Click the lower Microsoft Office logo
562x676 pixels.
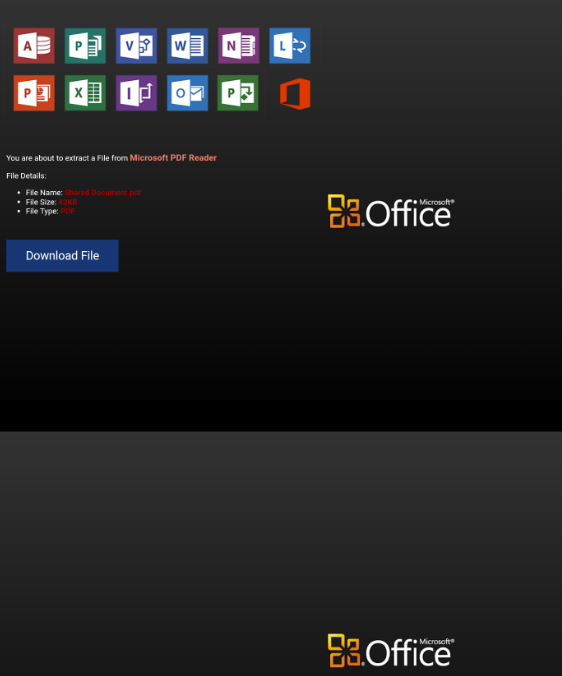pos(391,651)
